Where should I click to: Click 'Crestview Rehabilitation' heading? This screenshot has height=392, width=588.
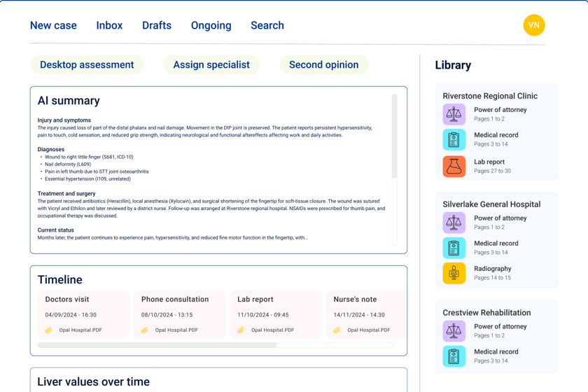tap(486, 312)
